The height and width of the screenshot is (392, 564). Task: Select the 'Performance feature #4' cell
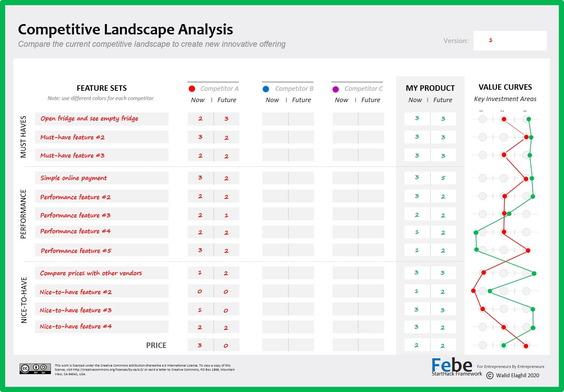point(102,232)
